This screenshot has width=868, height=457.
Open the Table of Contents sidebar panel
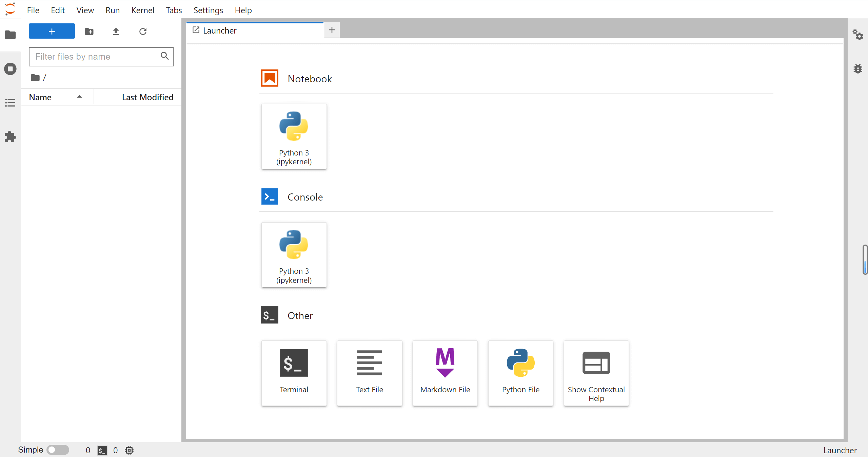click(10, 103)
